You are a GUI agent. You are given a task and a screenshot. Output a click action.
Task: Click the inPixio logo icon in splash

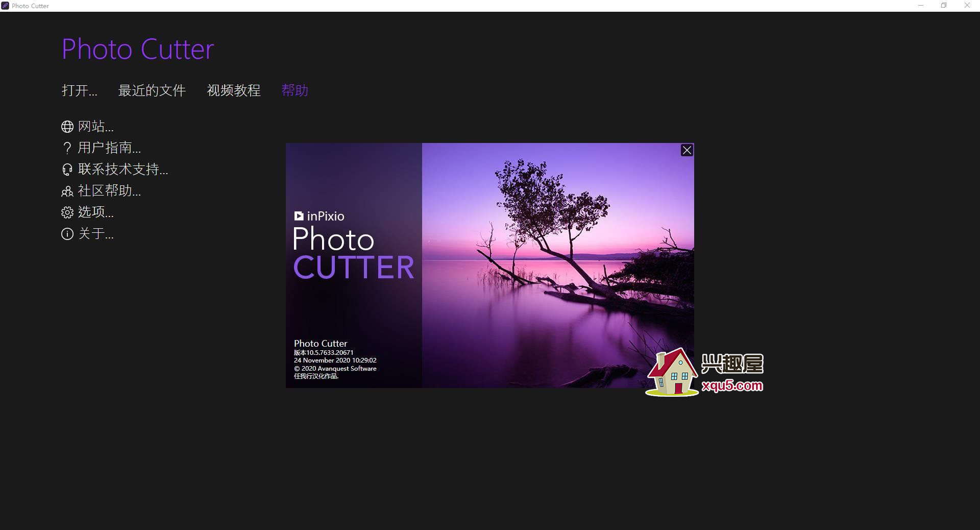click(x=299, y=216)
